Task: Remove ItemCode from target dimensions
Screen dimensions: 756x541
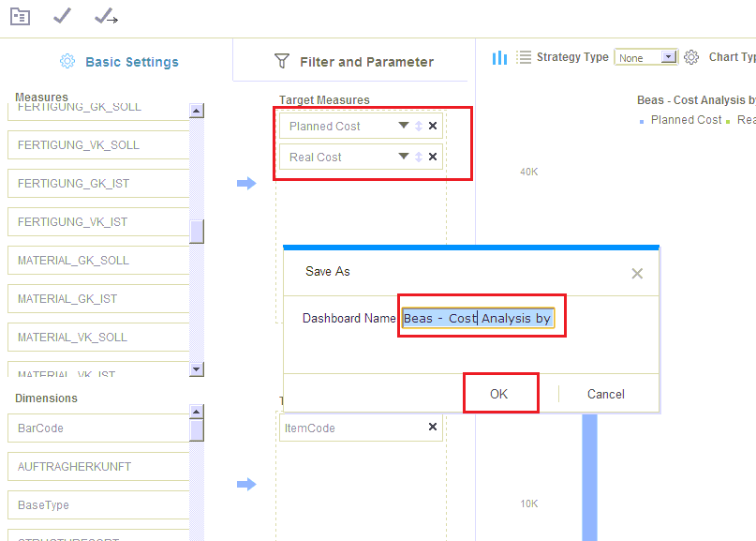Action: pos(433,428)
